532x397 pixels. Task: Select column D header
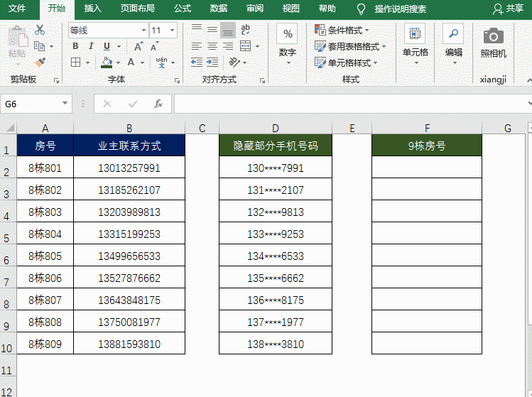coord(276,128)
